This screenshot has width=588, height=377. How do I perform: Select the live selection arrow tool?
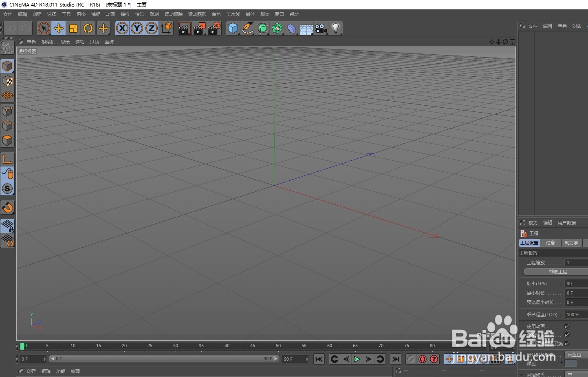(44, 28)
